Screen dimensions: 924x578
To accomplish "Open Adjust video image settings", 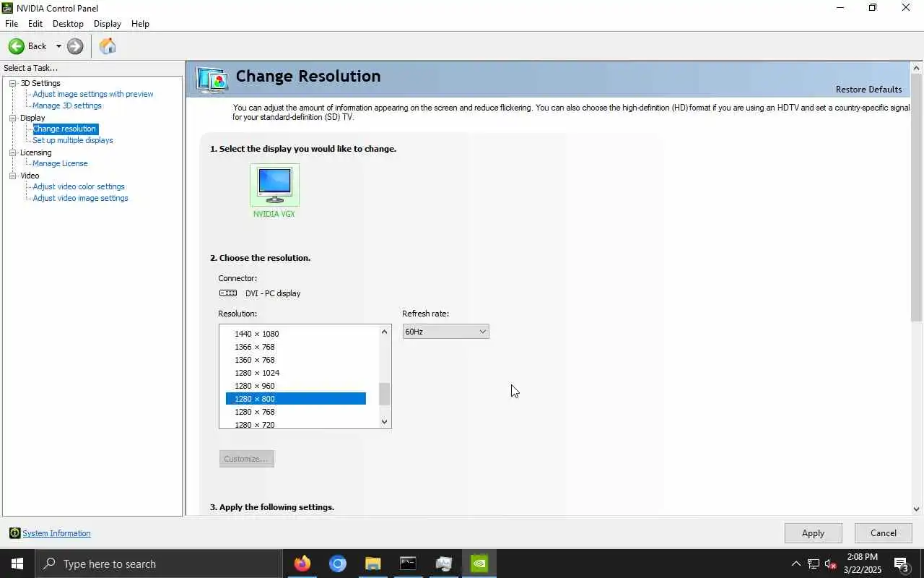I will pos(80,198).
